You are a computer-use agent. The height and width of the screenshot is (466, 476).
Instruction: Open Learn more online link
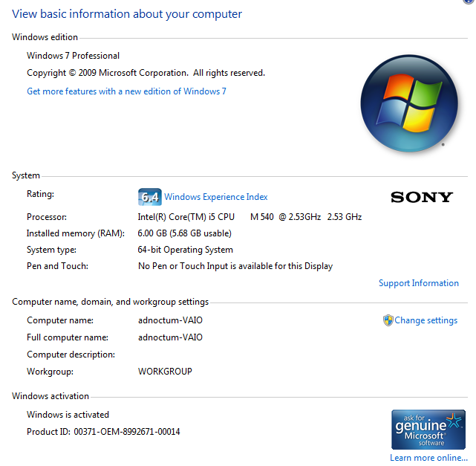coord(428,458)
